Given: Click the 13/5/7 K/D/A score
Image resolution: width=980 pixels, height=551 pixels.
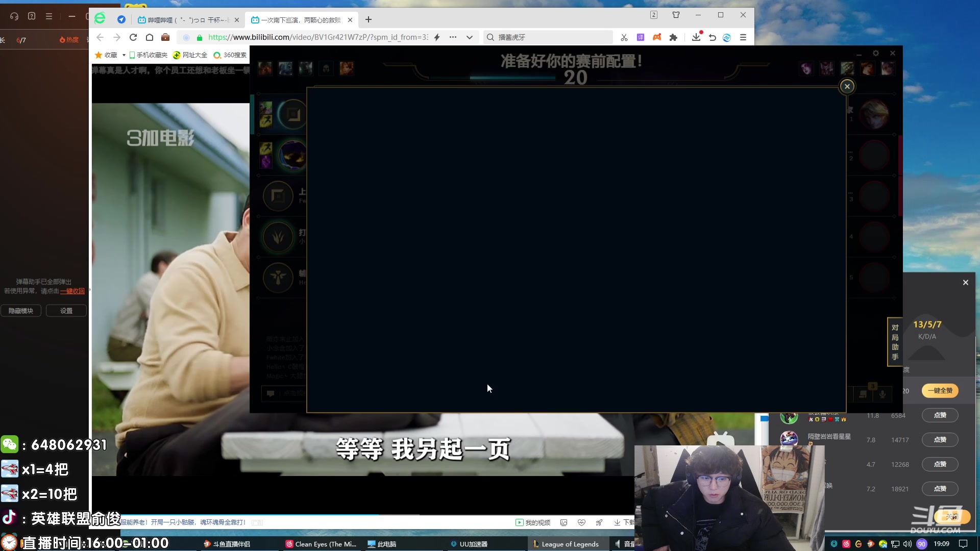Looking at the screenshot, I should [x=927, y=324].
